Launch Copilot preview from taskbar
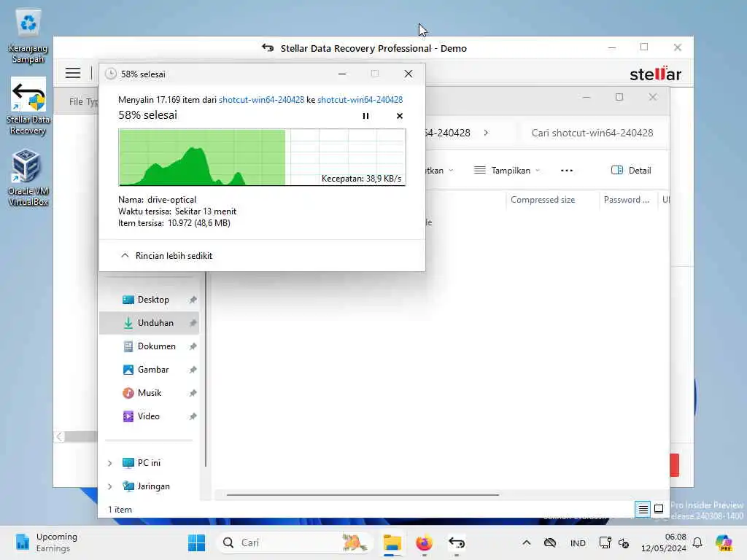This screenshot has width=747, height=560. [x=724, y=542]
